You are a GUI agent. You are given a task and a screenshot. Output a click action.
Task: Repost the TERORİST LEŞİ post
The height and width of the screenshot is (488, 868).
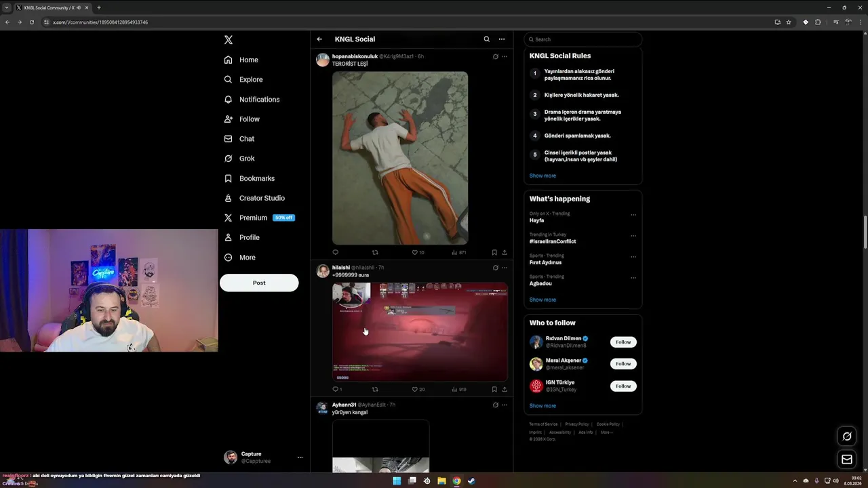(375, 252)
